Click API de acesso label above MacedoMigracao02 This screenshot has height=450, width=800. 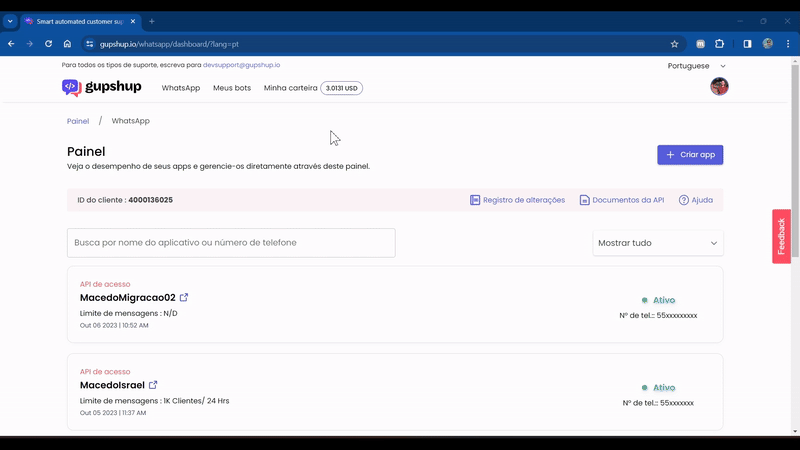click(105, 284)
